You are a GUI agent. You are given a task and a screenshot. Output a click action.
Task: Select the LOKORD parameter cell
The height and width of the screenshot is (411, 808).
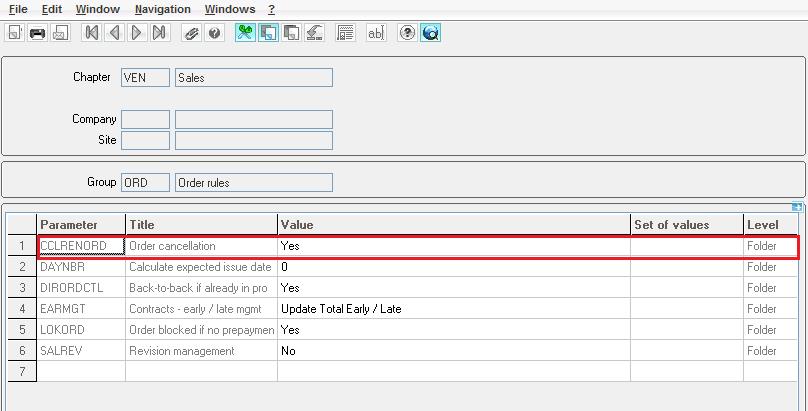point(81,330)
